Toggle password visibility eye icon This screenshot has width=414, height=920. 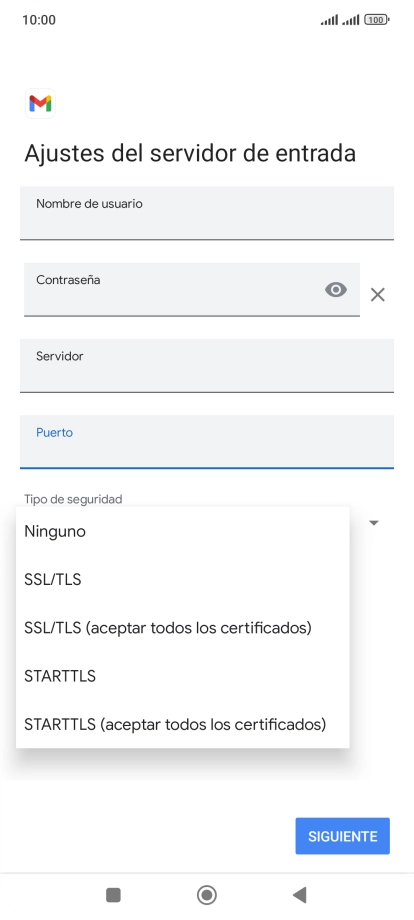336,290
